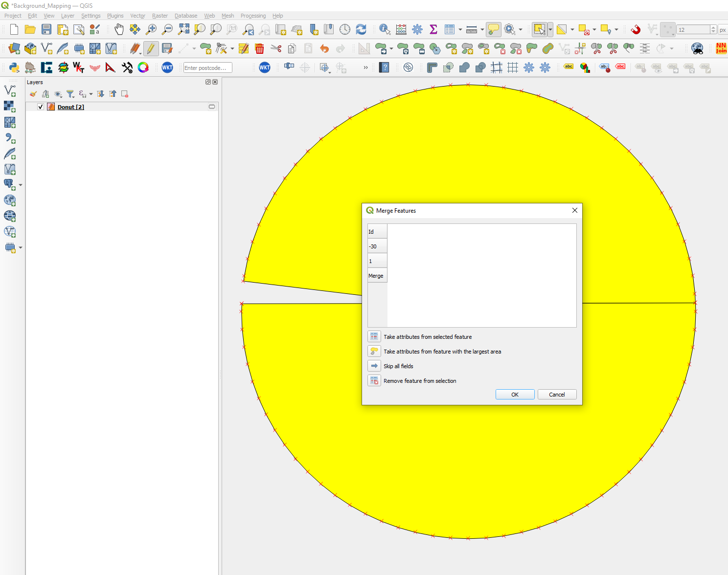Viewport: 728px width, 575px height.
Task: Open the Processing menu
Action: (253, 16)
